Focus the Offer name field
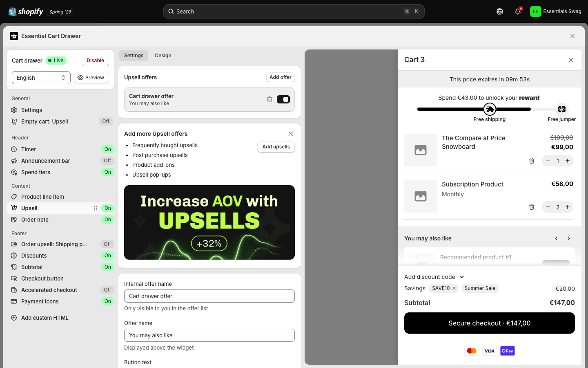This screenshot has height=368, width=588. [209, 335]
